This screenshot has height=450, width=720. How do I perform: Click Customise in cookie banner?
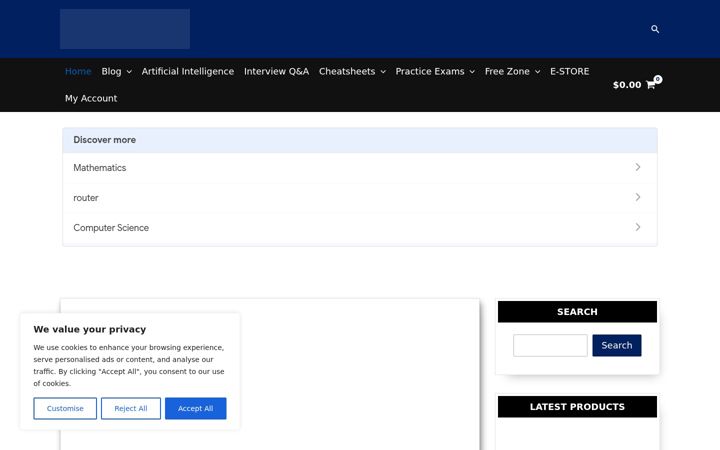65,408
